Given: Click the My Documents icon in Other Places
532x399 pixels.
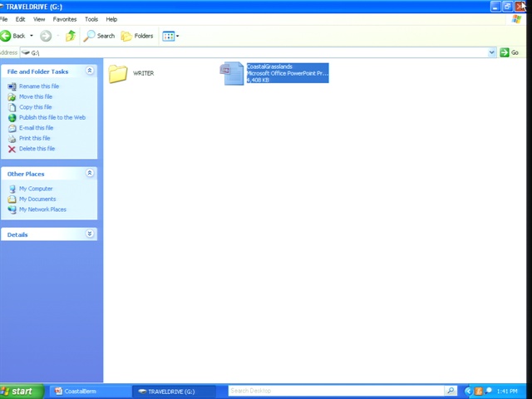Looking at the screenshot, I should [x=12, y=199].
